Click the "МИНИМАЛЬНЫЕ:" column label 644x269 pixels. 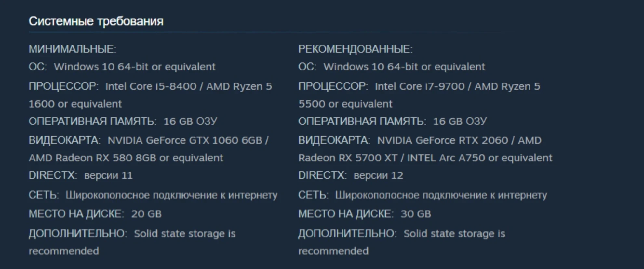pos(72,49)
